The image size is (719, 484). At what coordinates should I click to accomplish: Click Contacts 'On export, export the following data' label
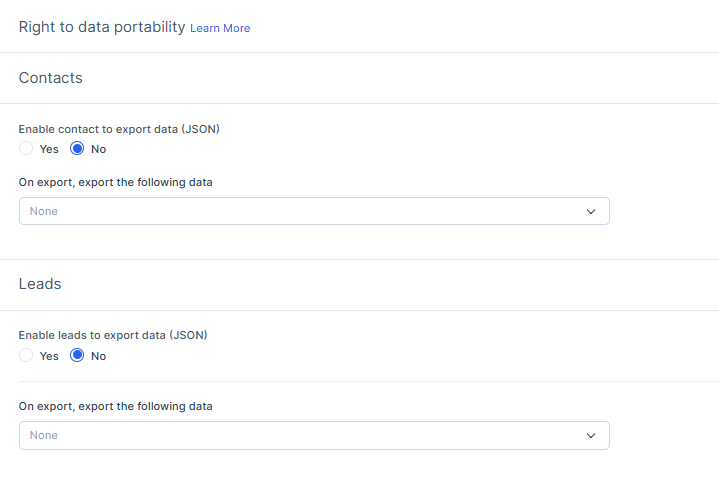(116, 182)
